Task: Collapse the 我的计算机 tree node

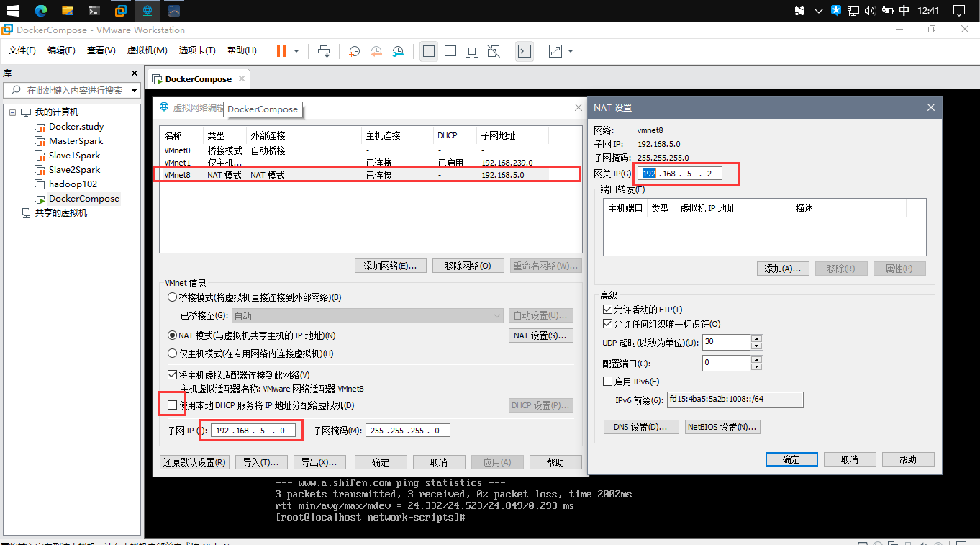Action: 12,112
